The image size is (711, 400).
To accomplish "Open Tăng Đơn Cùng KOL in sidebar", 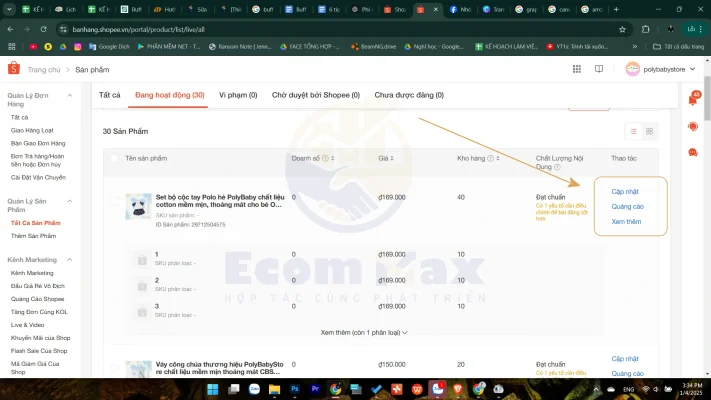I will (x=39, y=312).
